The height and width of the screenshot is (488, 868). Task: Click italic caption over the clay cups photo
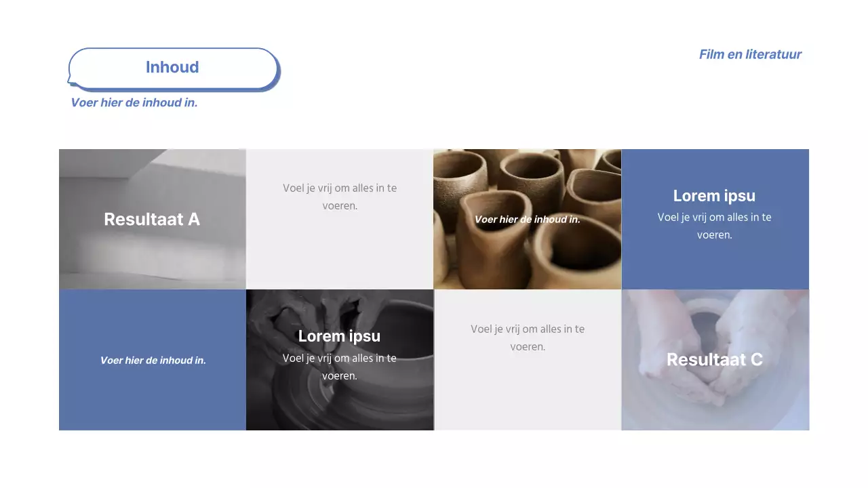point(528,220)
